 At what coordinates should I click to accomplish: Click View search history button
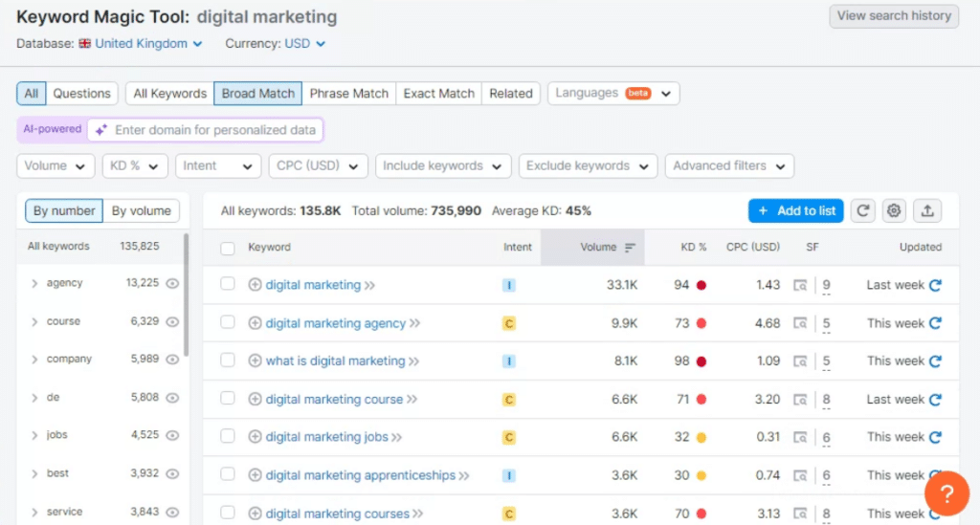894,15
